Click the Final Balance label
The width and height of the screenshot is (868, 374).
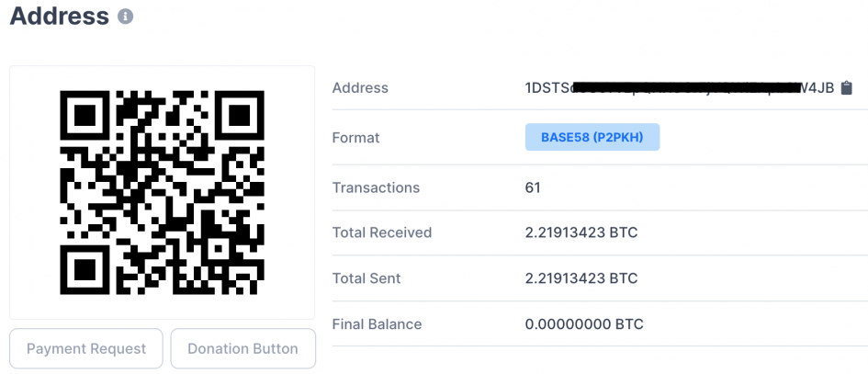click(377, 324)
